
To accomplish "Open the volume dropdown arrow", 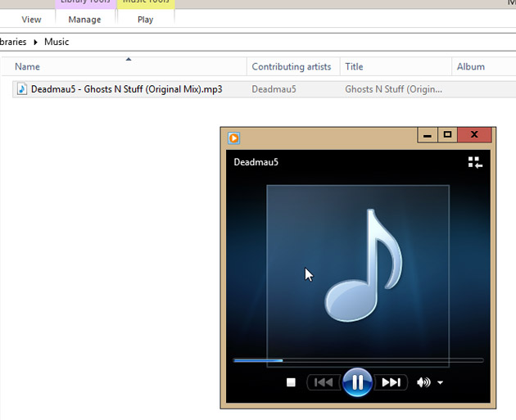I will [441, 382].
